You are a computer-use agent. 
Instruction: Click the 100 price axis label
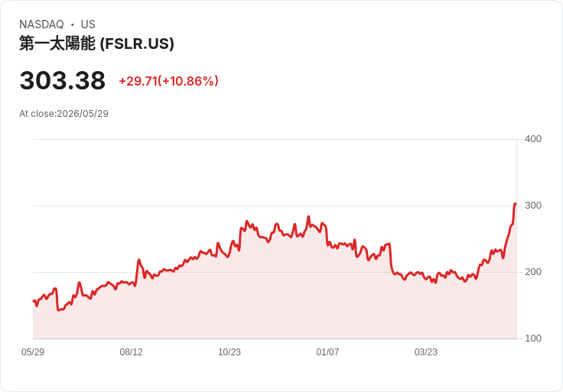(x=533, y=339)
